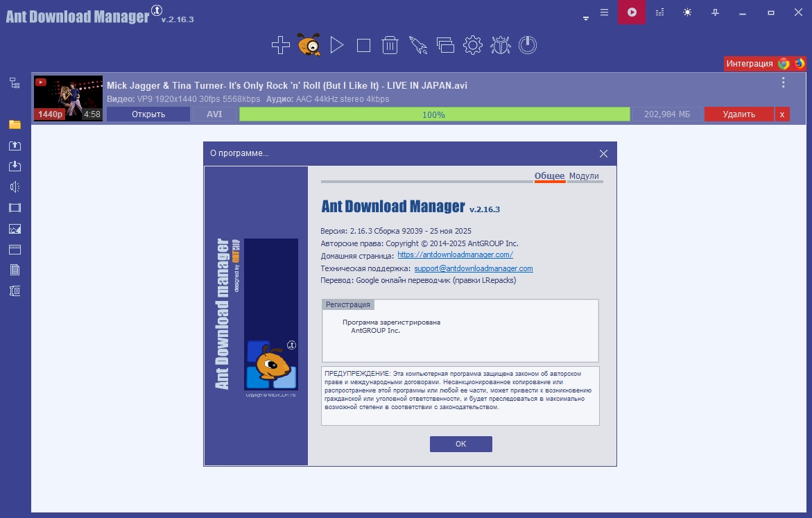Viewport: 812px width, 518px height.
Task: Open settings with the gear icon
Action: click(473, 45)
